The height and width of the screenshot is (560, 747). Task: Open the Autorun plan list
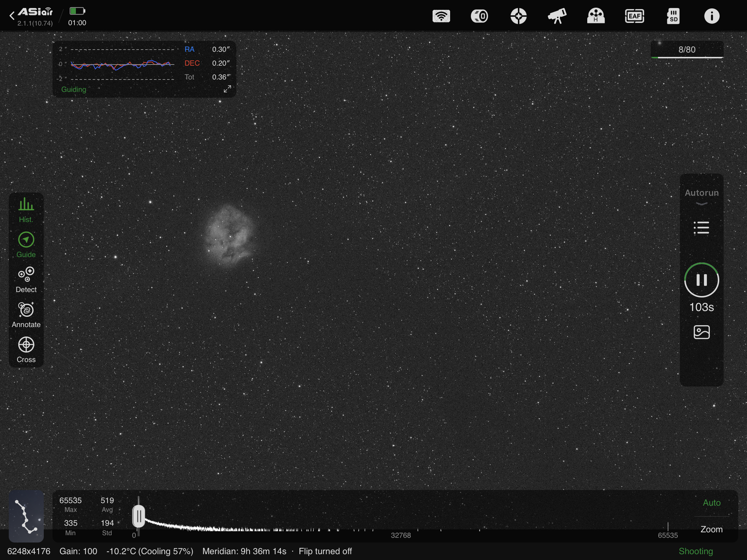[702, 228]
